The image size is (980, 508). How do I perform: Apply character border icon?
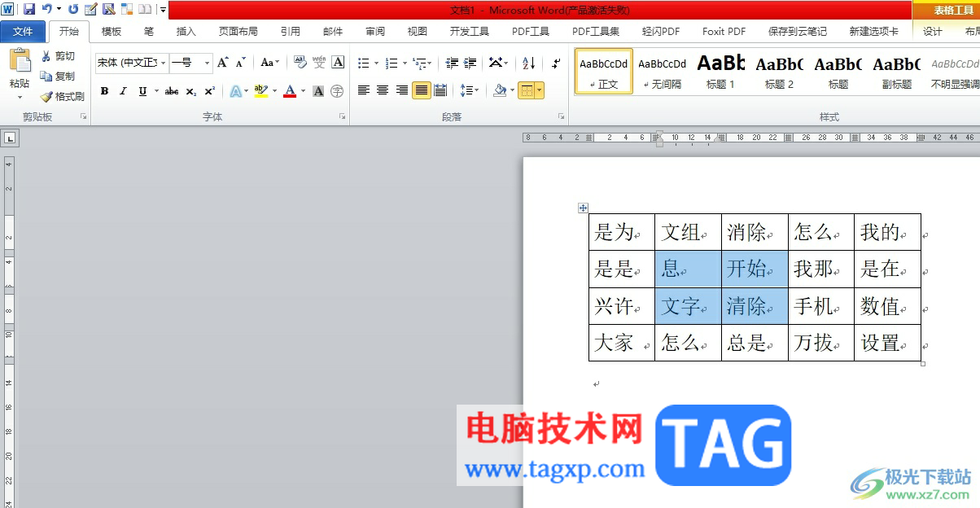[x=338, y=63]
